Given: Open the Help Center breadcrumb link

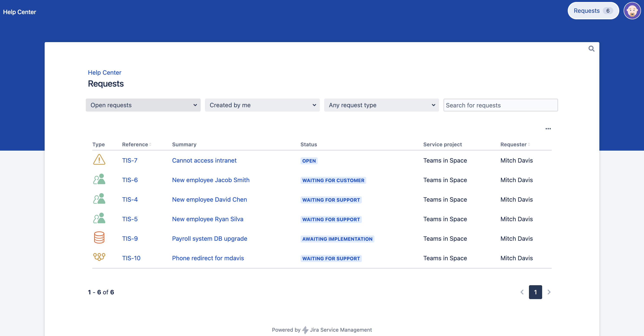Looking at the screenshot, I should click(104, 73).
